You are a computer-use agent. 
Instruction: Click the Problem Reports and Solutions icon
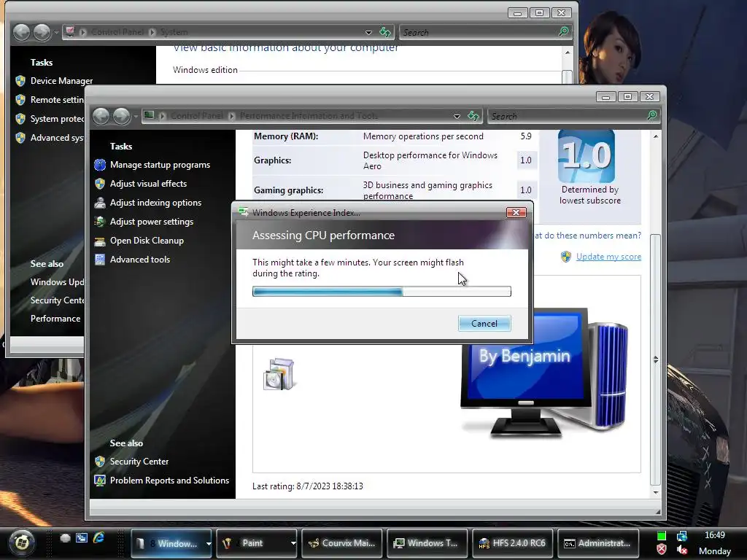(100, 481)
